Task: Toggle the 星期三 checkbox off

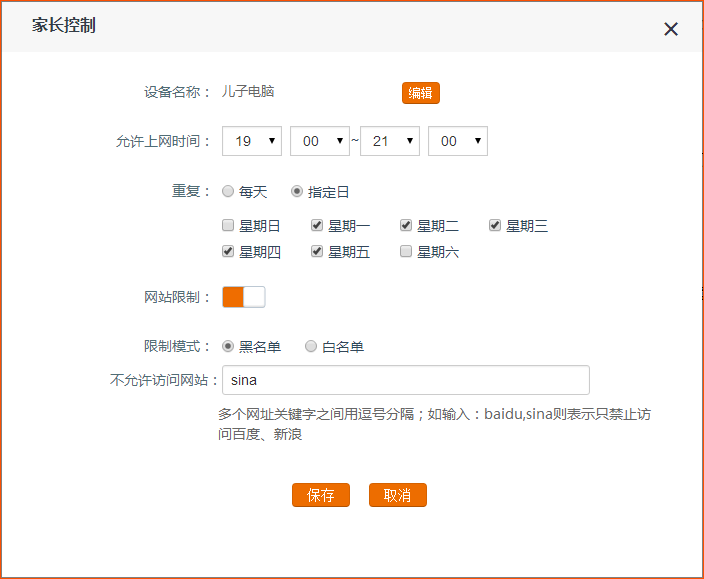Action: (495, 226)
